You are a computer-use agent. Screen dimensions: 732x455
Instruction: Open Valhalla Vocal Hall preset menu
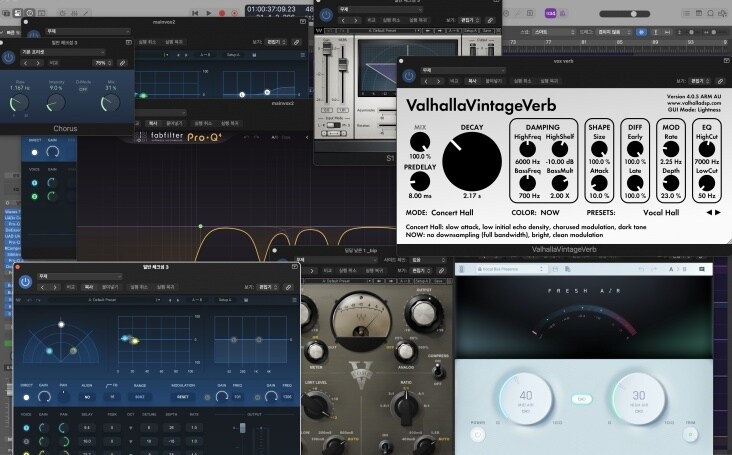pyautogui.click(x=661, y=212)
